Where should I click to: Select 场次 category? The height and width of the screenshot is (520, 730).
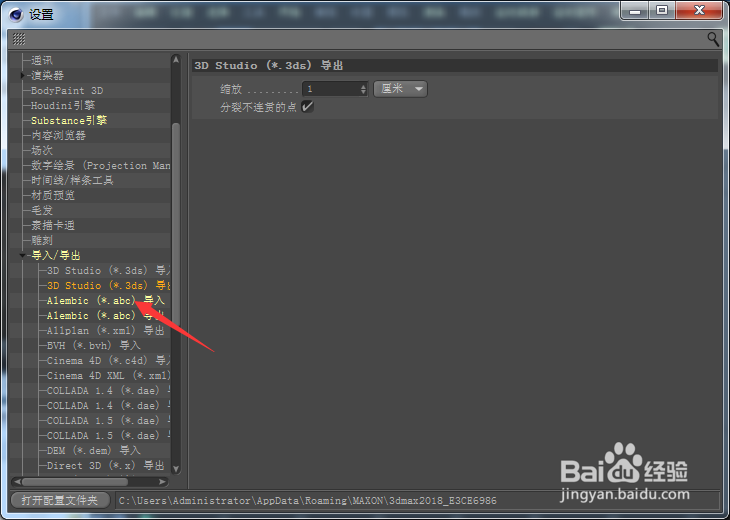[x=42, y=150]
